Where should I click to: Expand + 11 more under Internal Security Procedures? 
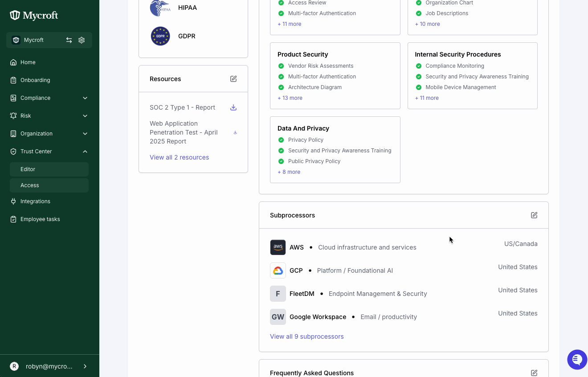(x=427, y=98)
